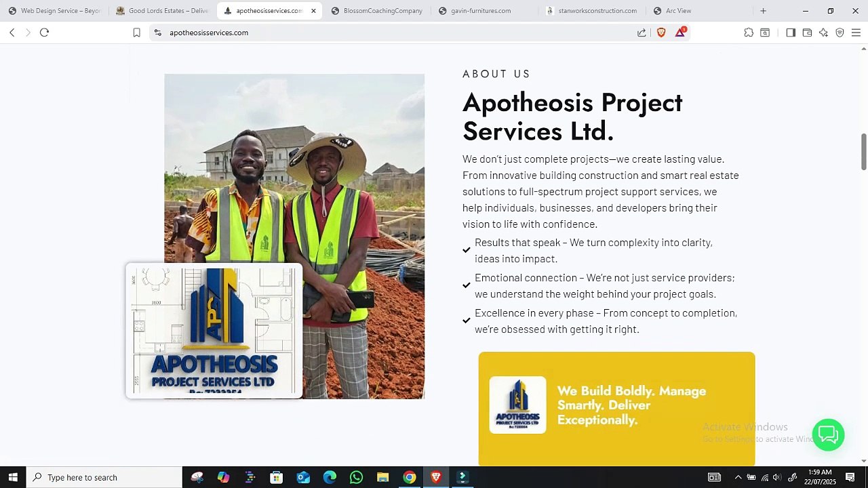Open Leo AI assistant sparkle icon
This screenshot has height=488, width=868.
[823, 33]
